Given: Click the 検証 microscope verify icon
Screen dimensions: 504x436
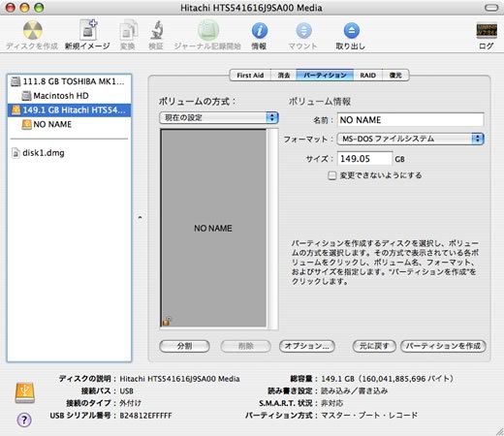Looking at the screenshot, I should (x=156, y=30).
